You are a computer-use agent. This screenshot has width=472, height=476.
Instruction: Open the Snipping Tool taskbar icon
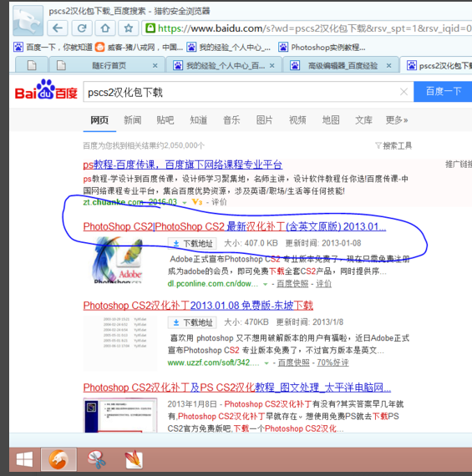click(x=96, y=459)
